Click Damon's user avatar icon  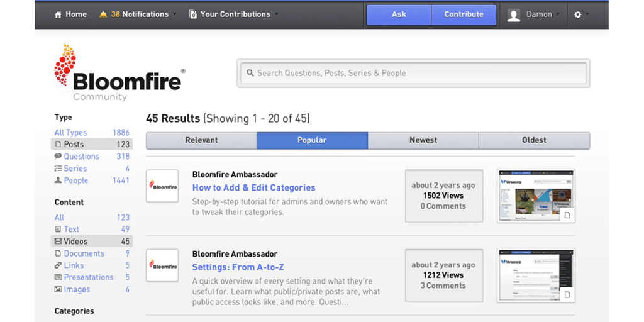514,15
